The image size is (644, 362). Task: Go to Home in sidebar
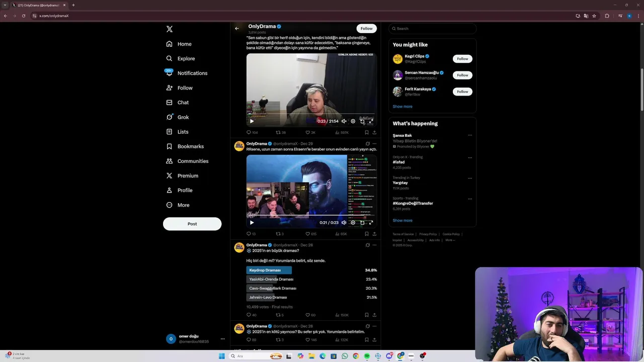click(179, 44)
